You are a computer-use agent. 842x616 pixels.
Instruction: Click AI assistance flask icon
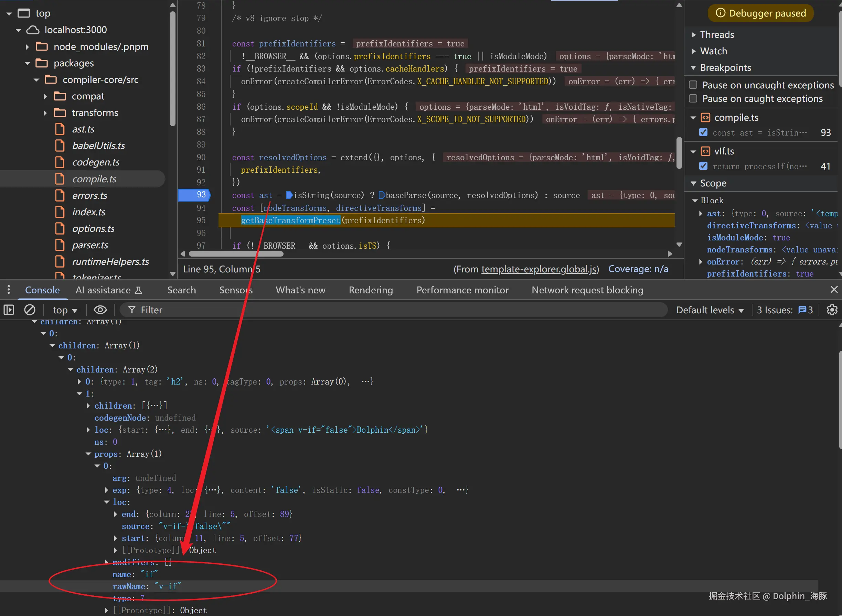click(x=138, y=290)
